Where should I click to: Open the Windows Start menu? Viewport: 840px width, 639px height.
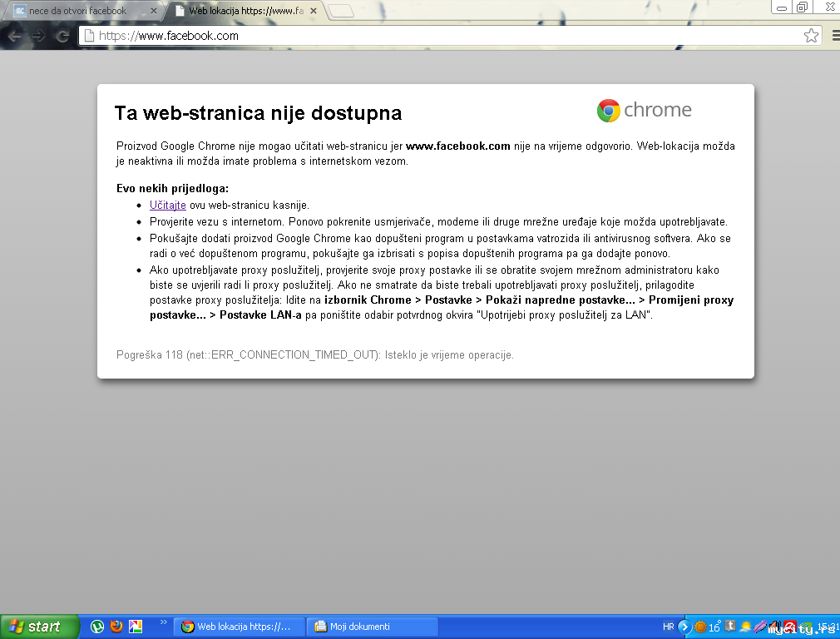tap(39, 627)
